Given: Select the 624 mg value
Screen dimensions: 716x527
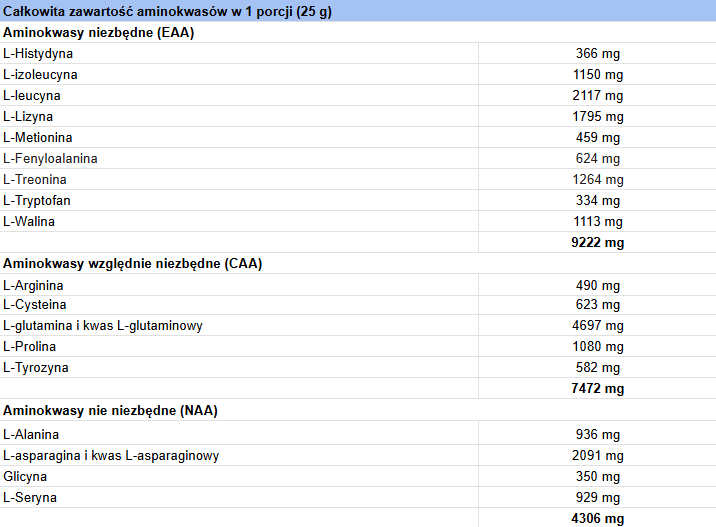Looking at the screenshot, I should click(598, 159).
